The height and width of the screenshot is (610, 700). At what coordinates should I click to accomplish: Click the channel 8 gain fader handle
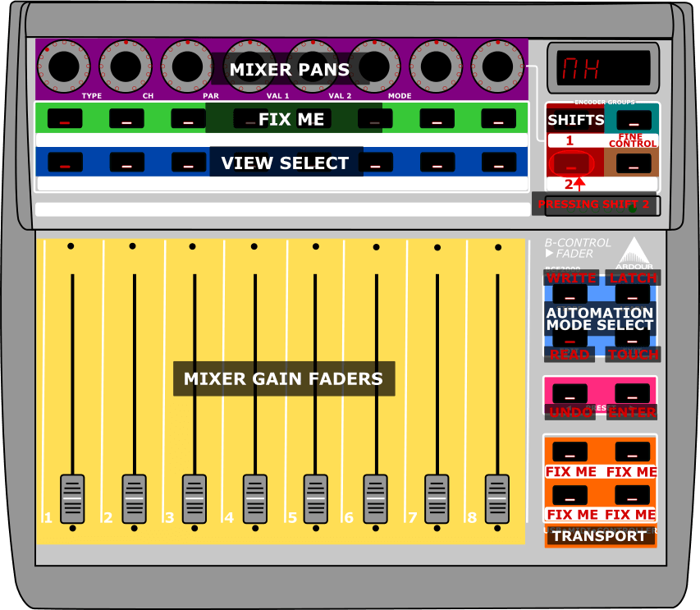(497, 499)
